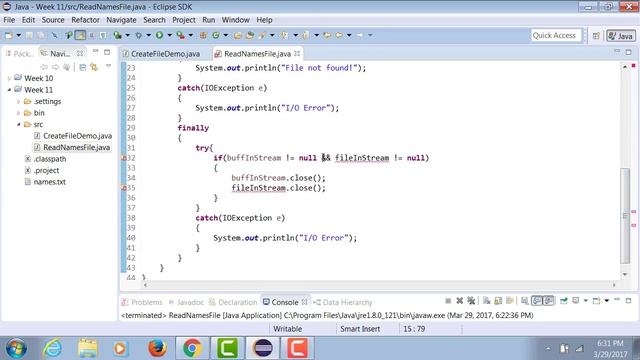
Task: Click the External Tools run icon
Action: 180,36
